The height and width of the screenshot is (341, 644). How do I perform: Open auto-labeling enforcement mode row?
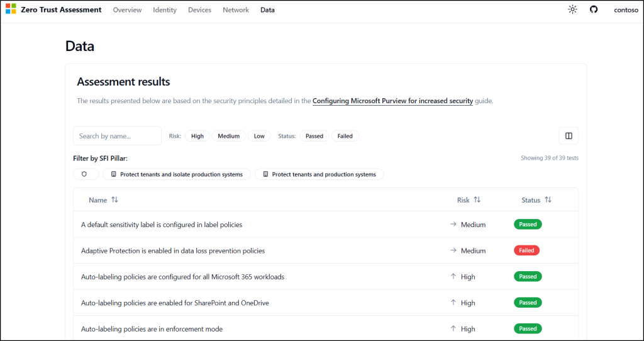(326, 328)
